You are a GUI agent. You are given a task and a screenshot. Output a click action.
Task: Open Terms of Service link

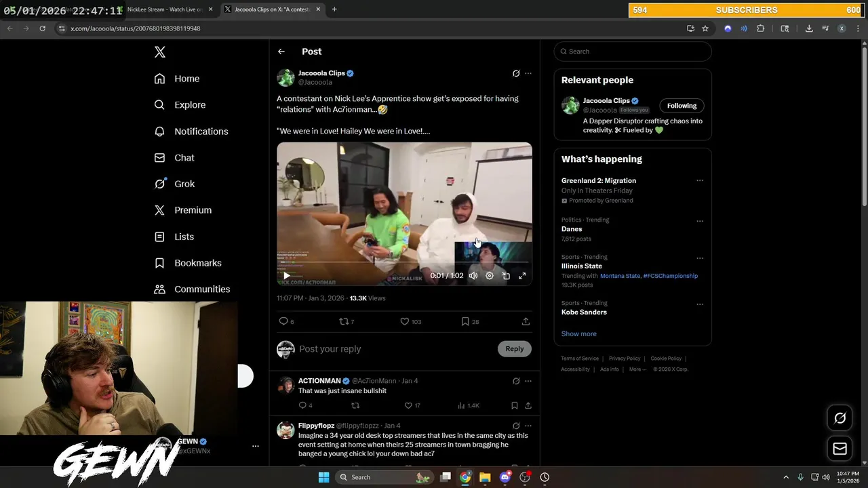tap(580, 359)
